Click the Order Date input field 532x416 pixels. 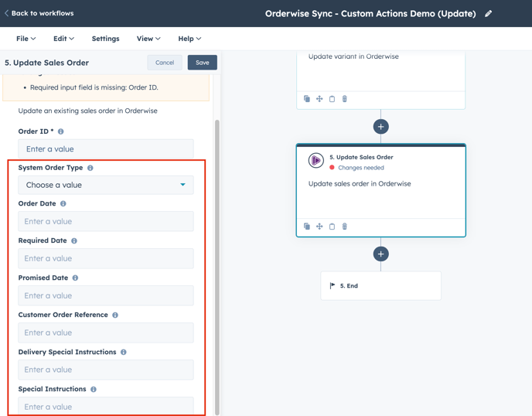pyautogui.click(x=106, y=221)
